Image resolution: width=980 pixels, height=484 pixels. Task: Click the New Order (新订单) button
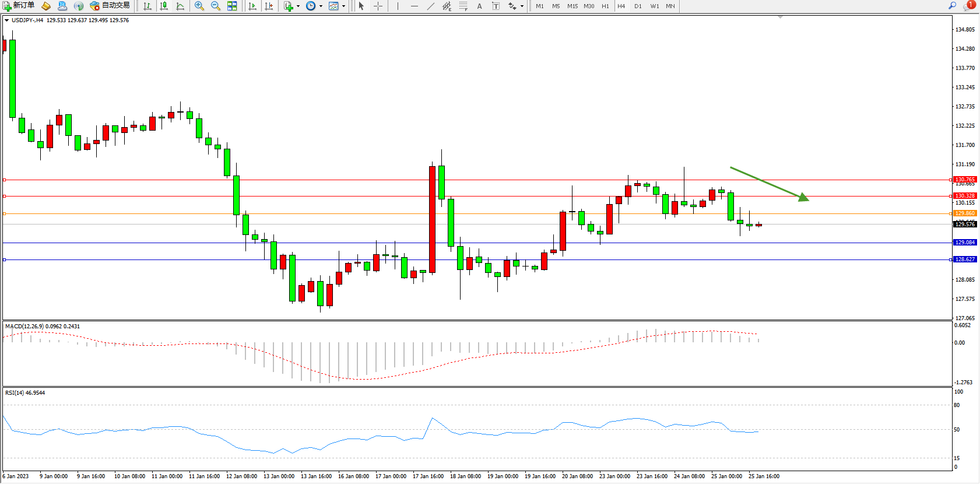[x=19, y=6]
